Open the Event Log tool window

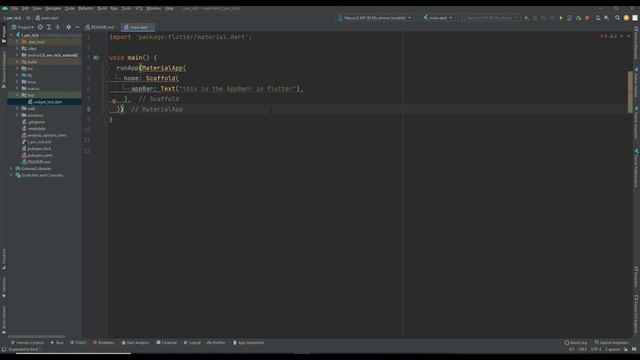tap(576, 343)
